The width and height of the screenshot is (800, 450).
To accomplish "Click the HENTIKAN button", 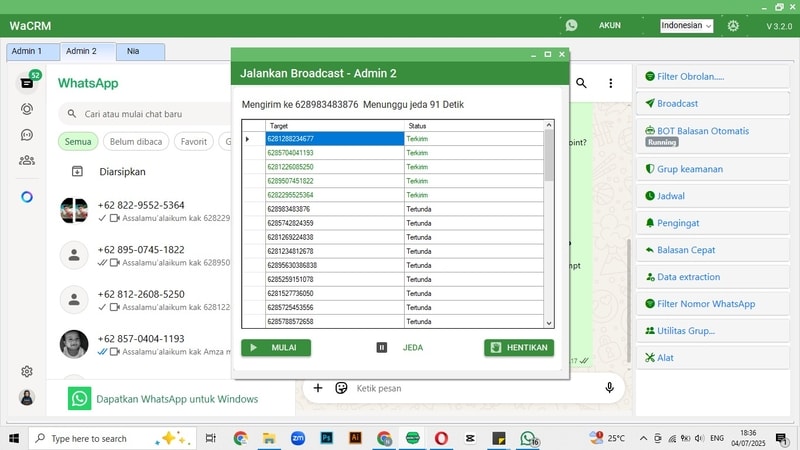I will 519,347.
